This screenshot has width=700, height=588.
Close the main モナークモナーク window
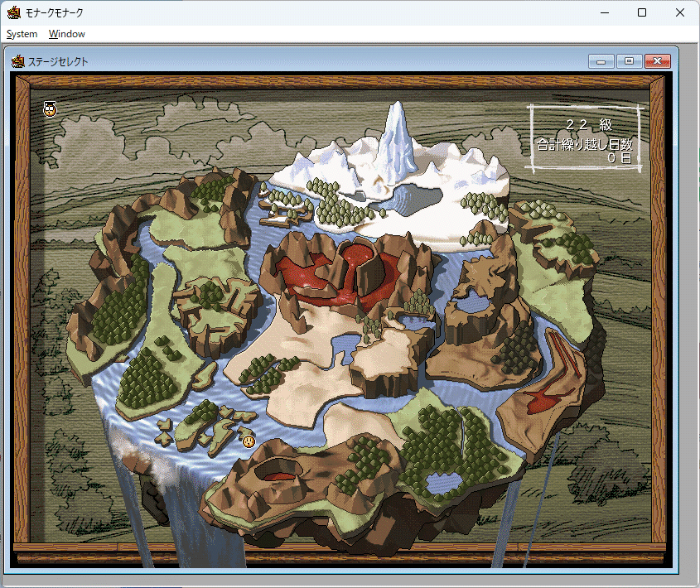click(x=680, y=12)
